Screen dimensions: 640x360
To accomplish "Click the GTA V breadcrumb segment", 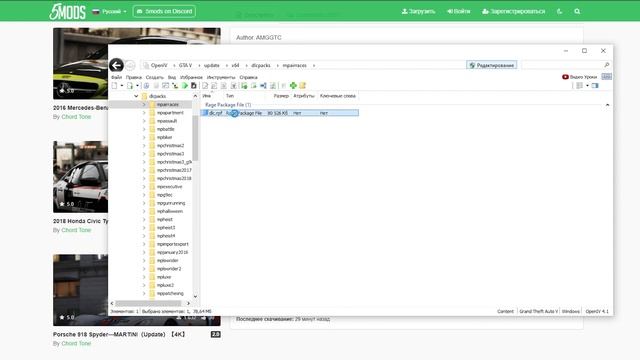I will pyautogui.click(x=185, y=65).
